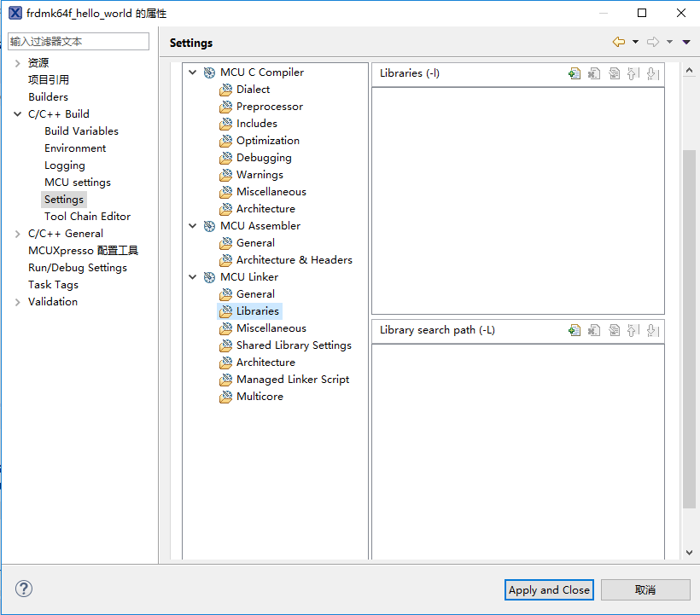Expand the C/C++ General category

click(18, 234)
